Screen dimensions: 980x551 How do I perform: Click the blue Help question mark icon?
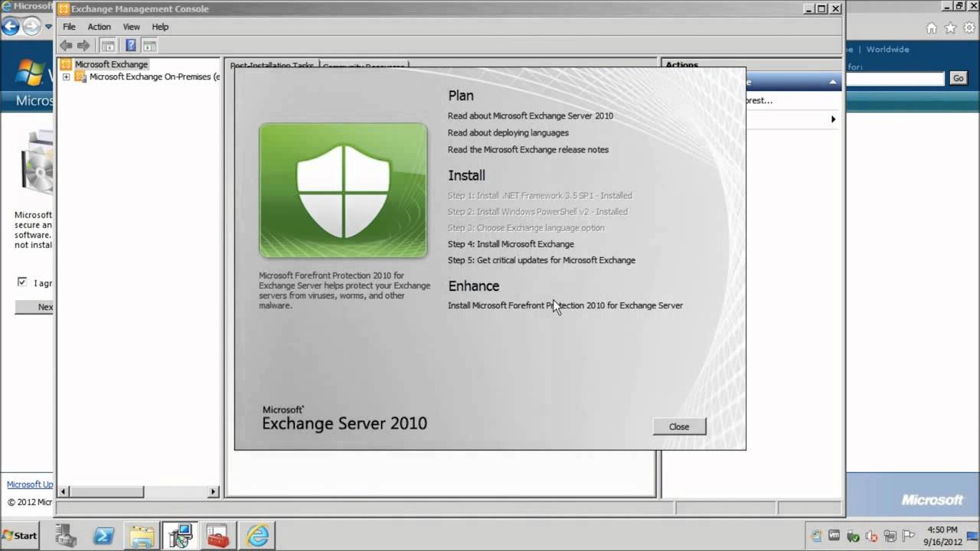click(x=131, y=45)
